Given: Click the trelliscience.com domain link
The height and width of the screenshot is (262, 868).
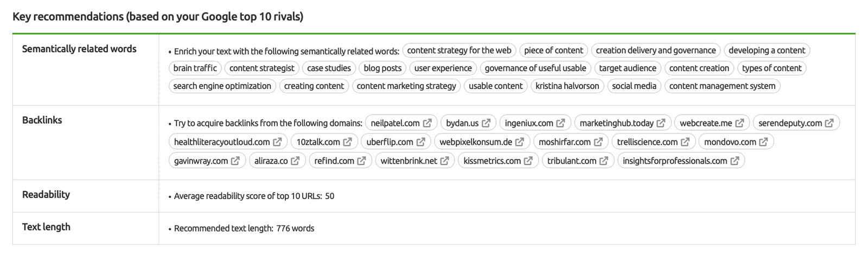Looking at the screenshot, I should tap(647, 142).
